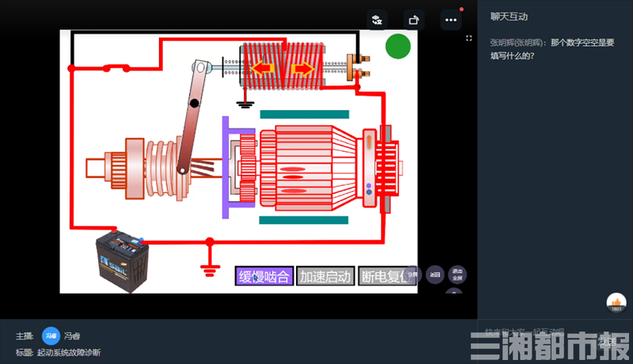Click host avatar next to 冯睿
The height and width of the screenshot is (364, 633).
[x=51, y=336]
